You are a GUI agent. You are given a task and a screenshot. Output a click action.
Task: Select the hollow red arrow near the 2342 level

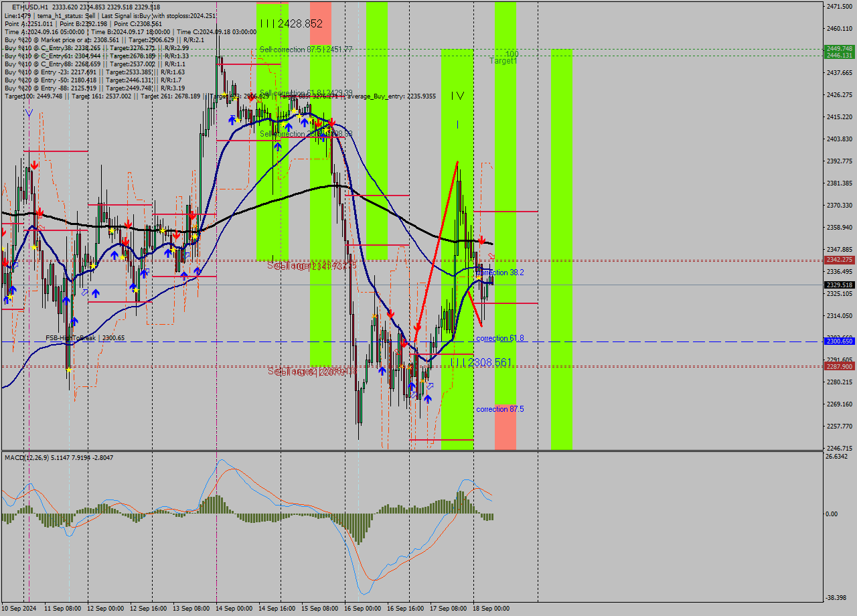click(x=491, y=256)
